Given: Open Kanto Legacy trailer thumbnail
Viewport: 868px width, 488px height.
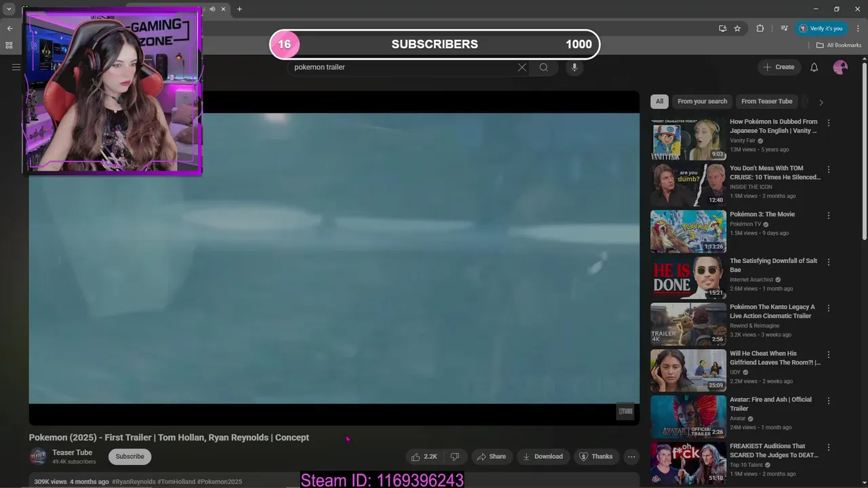Looking at the screenshot, I should click(688, 325).
